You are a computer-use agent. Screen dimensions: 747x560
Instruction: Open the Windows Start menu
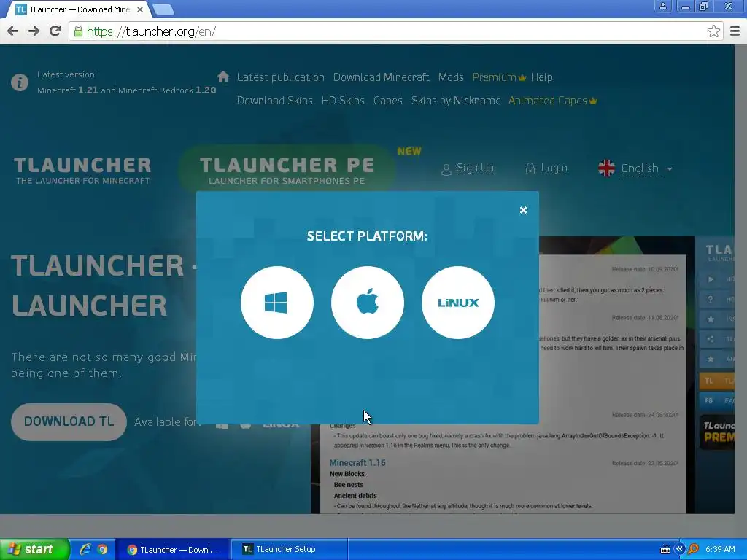[x=34, y=549]
